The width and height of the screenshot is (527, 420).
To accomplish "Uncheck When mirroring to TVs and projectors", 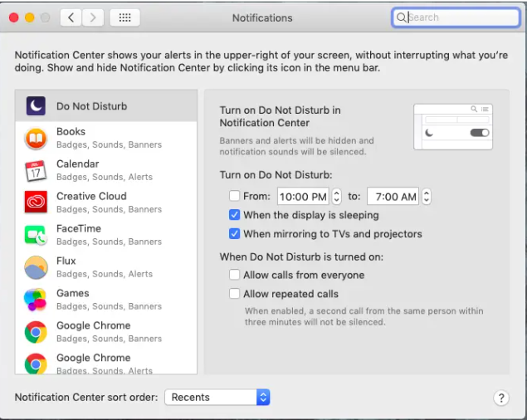I will pos(234,233).
